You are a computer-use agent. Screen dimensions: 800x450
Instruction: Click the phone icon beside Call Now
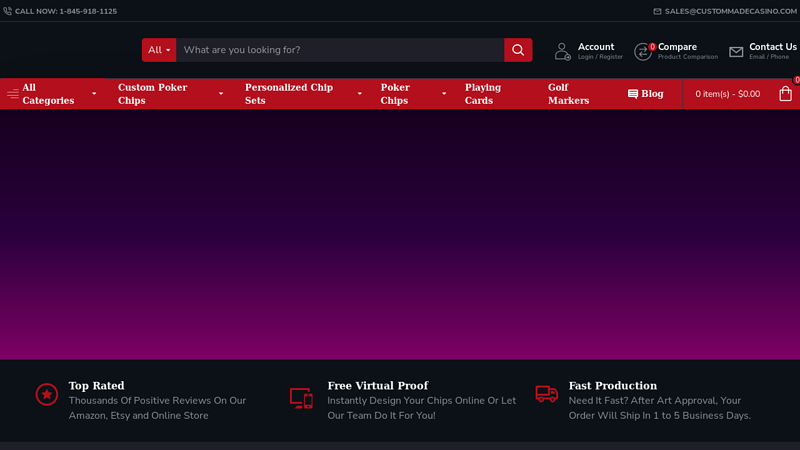point(7,11)
